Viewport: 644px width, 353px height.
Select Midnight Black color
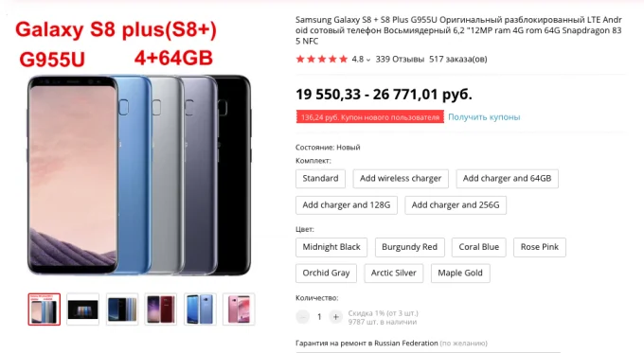[331, 247]
